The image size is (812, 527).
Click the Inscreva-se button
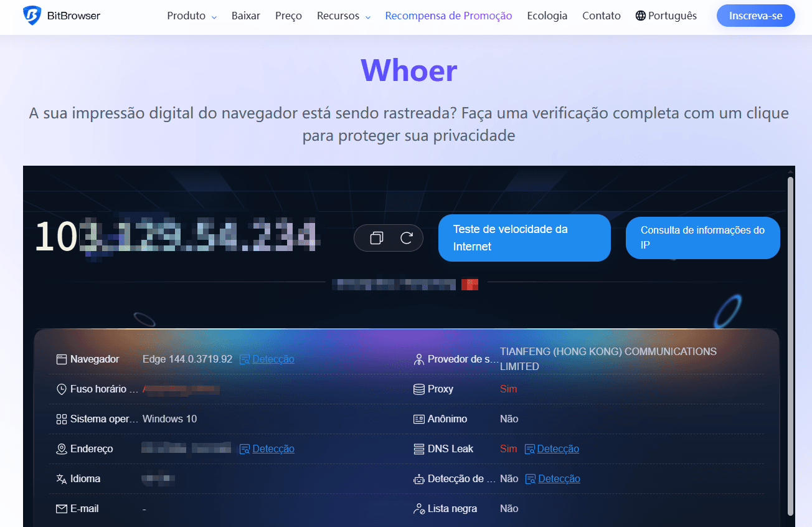coord(755,15)
